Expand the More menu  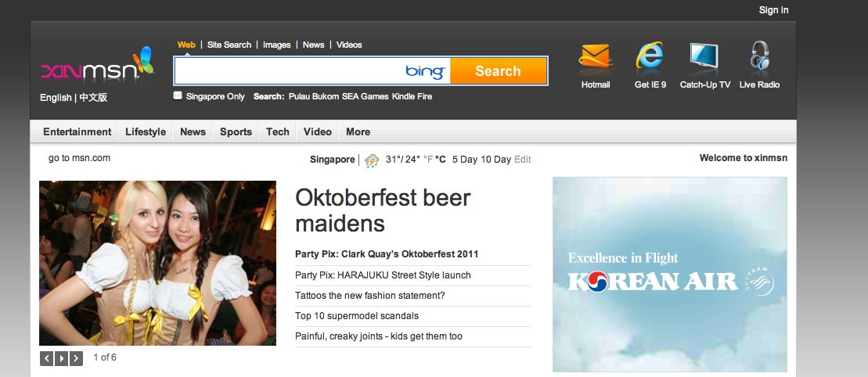pos(358,131)
